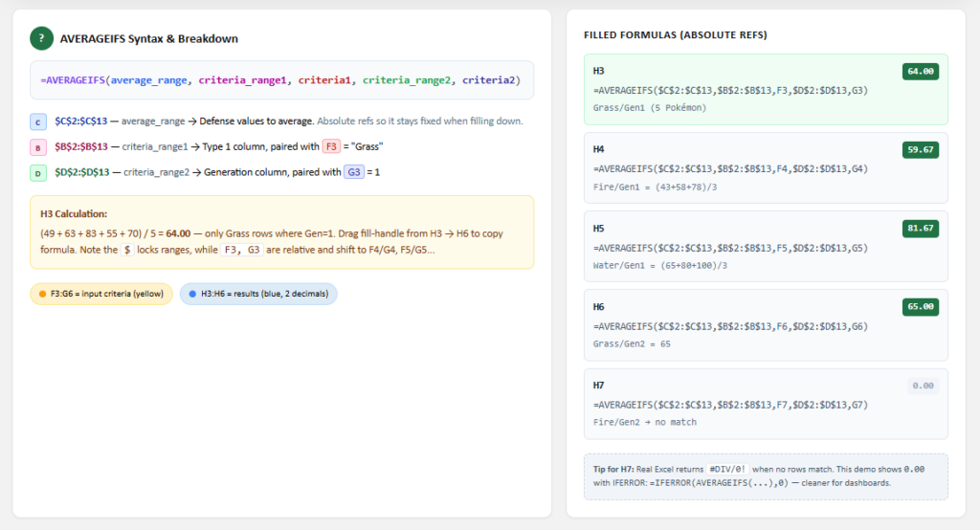Select the H4 formula card
The image size is (980, 530).
[766, 167]
